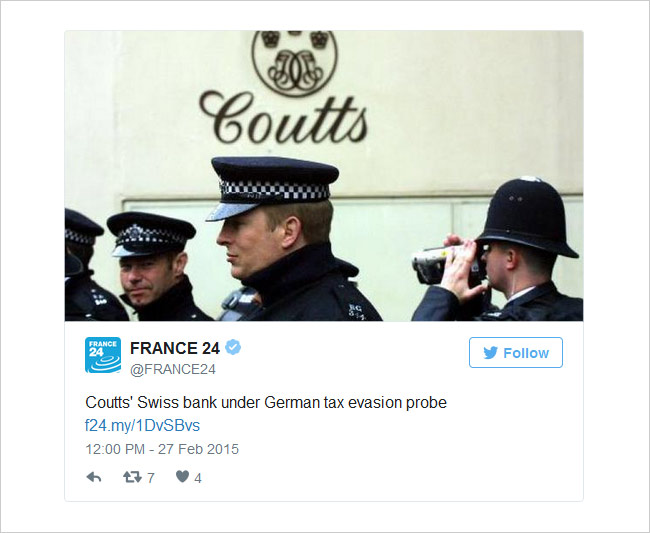Like the tweet with the heart icon
Screen dimensions: 650x533
[x=182, y=477]
